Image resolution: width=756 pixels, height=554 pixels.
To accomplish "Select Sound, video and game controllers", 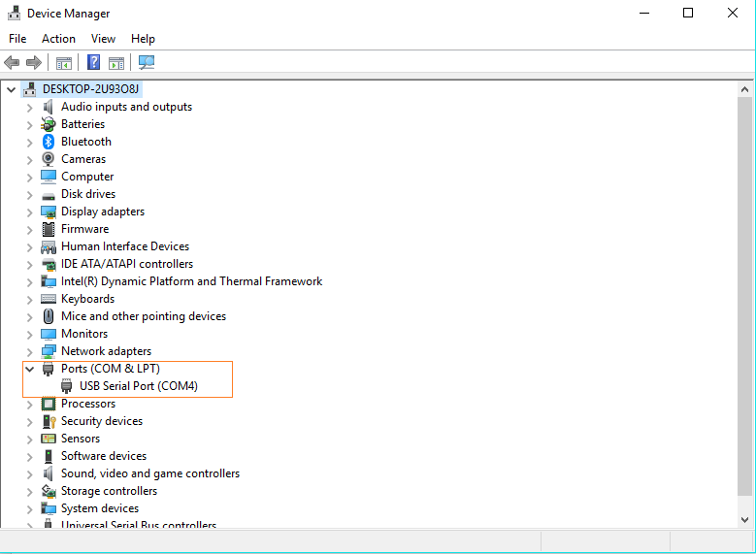I will [149, 473].
